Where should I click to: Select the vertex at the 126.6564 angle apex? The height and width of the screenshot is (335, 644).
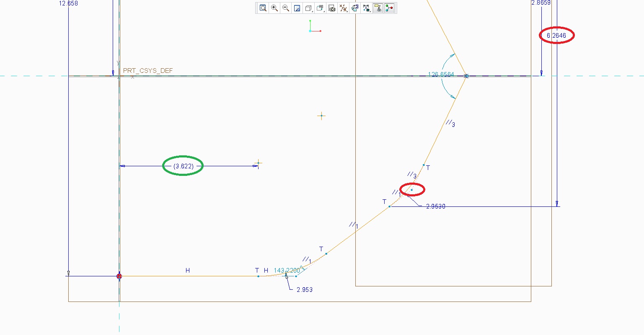click(466, 76)
